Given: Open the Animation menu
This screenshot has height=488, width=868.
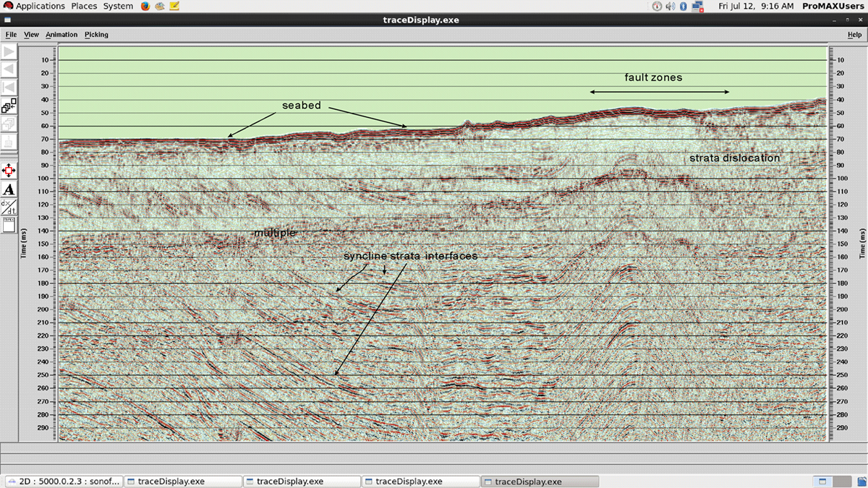Looking at the screenshot, I should [x=61, y=34].
